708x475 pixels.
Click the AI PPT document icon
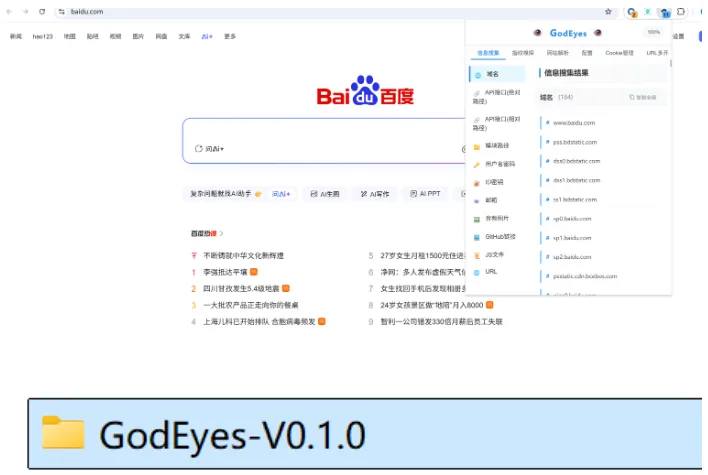click(x=413, y=194)
